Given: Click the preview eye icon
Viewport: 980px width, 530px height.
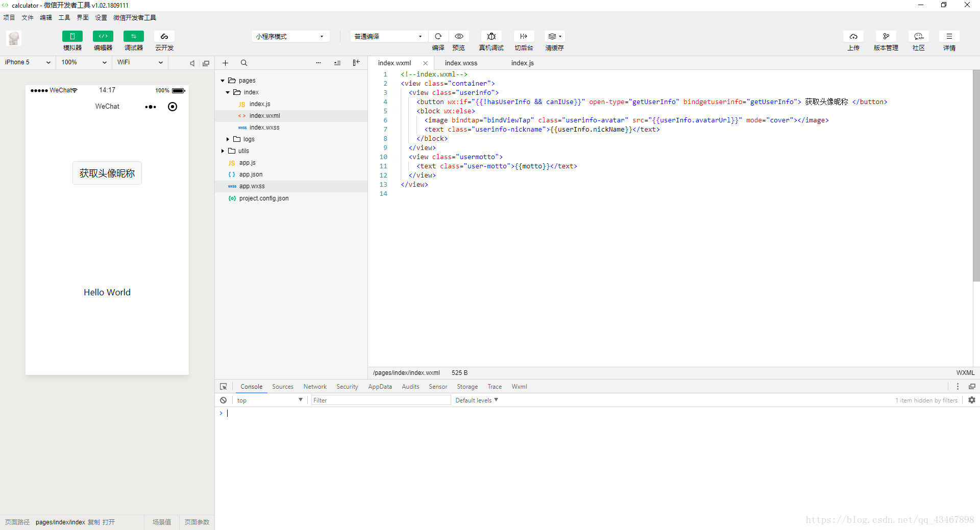Looking at the screenshot, I should 459,36.
